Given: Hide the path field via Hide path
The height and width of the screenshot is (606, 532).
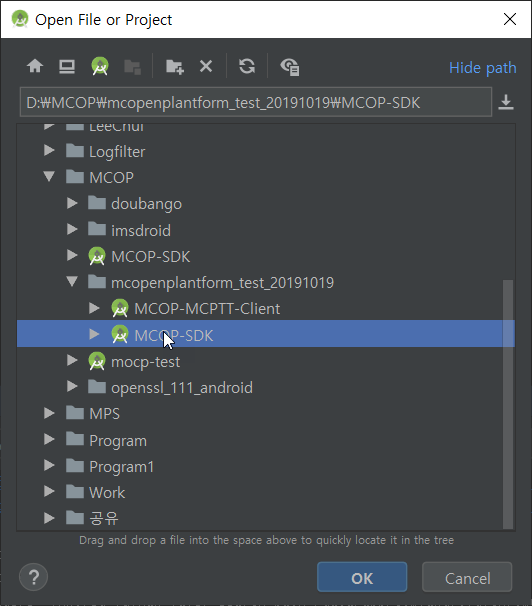Looking at the screenshot, I should [x=483, y=68].
